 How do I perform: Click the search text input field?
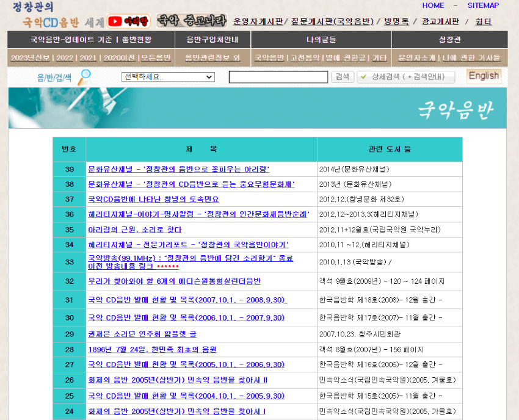click(x=278, y=77)
